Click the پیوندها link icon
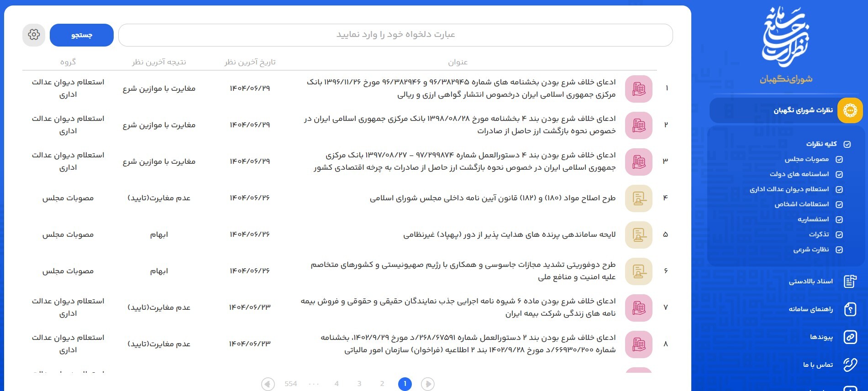The width and height of the screenshot is (868, 391). [850, 337]
